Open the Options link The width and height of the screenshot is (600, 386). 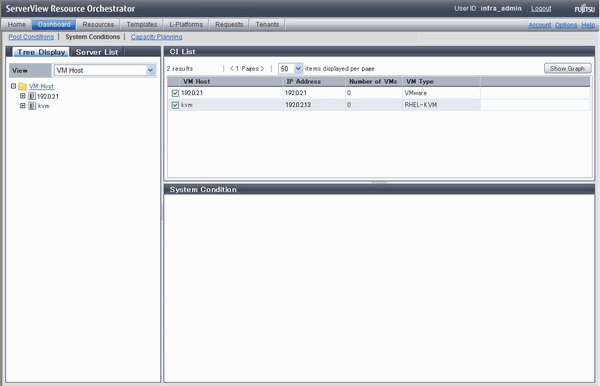click(566, 25)
